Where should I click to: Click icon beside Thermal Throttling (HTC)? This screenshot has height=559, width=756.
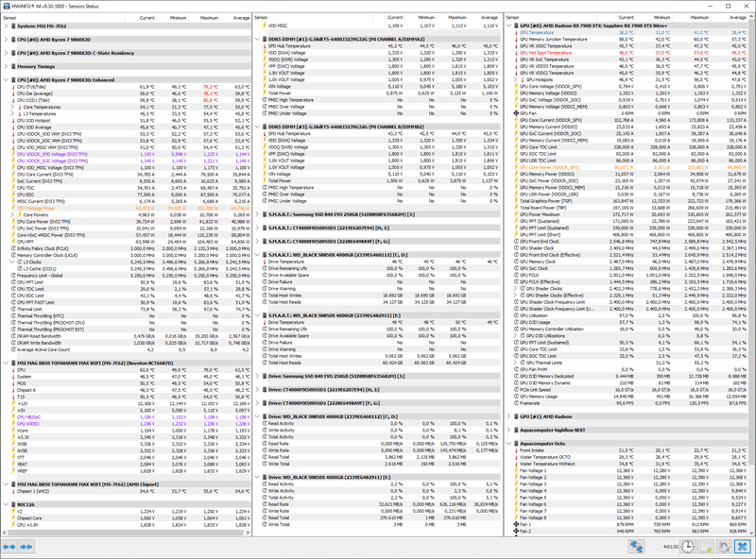13,316
